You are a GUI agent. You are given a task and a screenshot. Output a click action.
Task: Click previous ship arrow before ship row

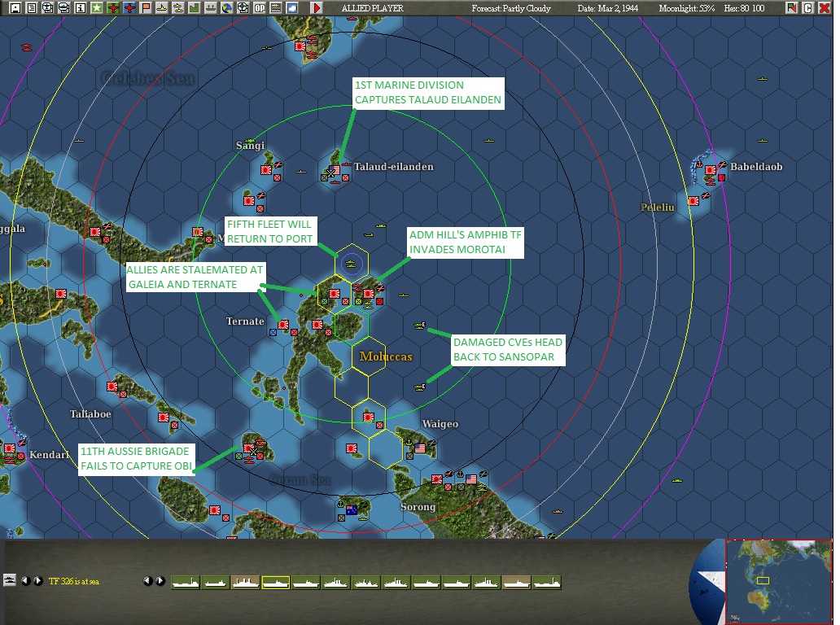(148, 581)
